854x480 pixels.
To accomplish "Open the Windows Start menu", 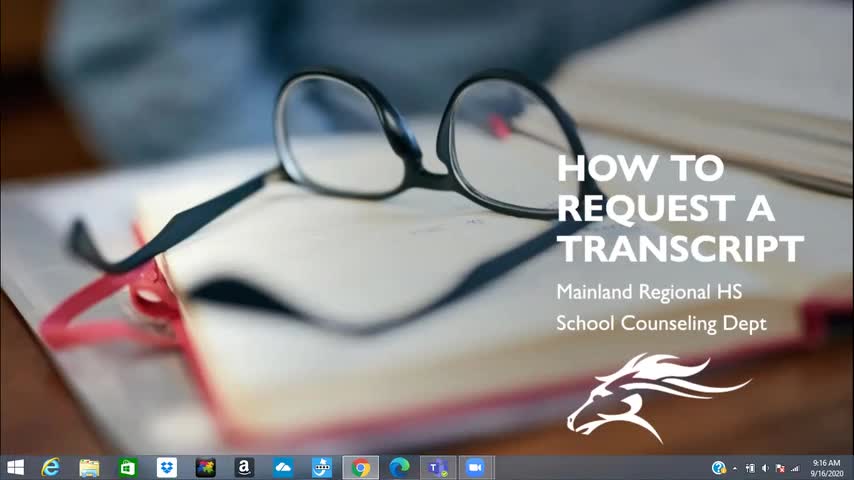I will 15,467.
